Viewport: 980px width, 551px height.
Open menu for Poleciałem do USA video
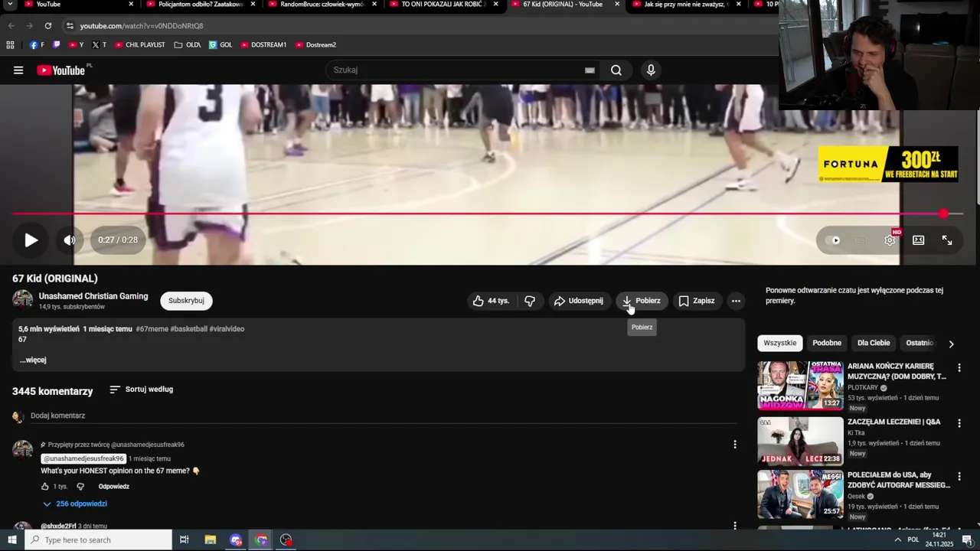tap(959, 477)
